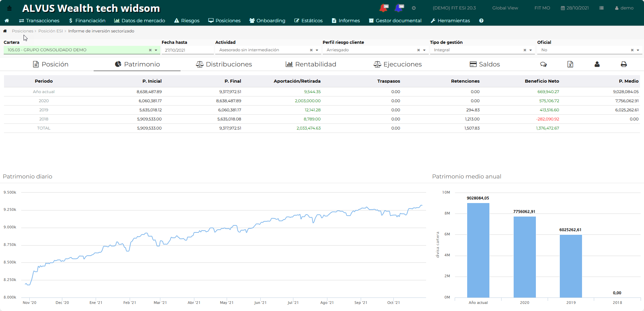The height and width of the screenshot is (311, 644).
Task: Open the Distribuciones tab
Action: click(224, 64)
